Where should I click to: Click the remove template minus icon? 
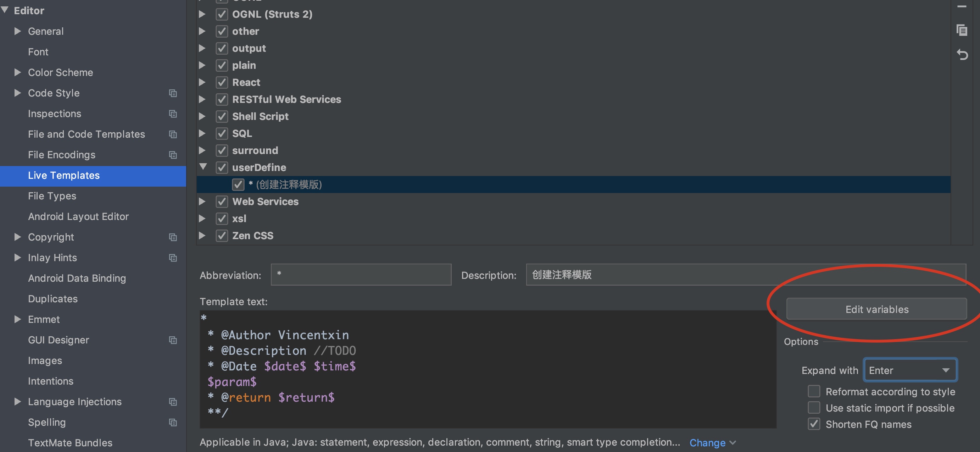961,6
